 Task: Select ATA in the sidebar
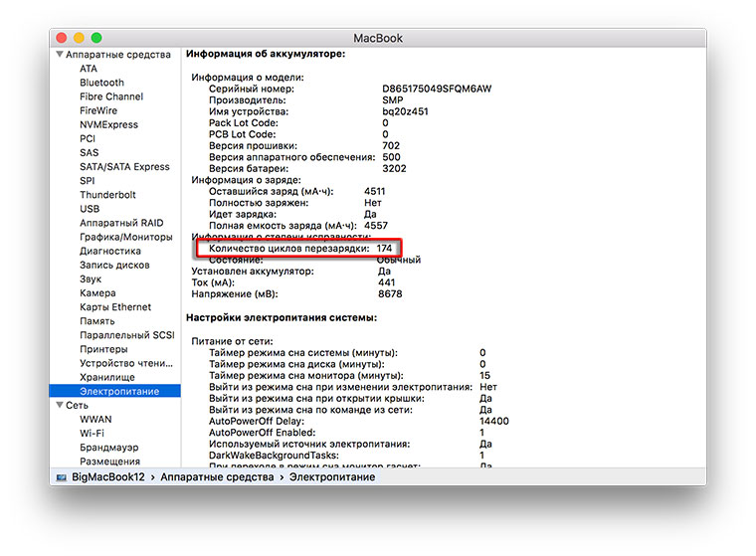89,69
